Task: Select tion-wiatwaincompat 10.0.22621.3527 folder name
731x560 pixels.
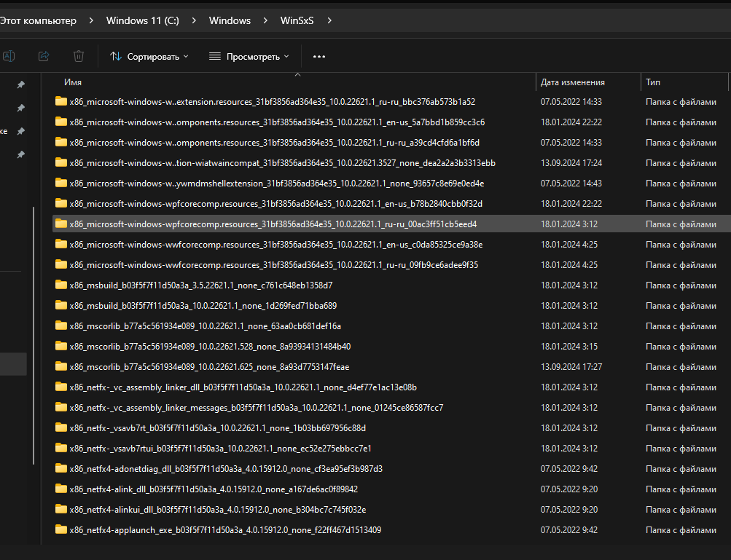Action: pos(283,163)
